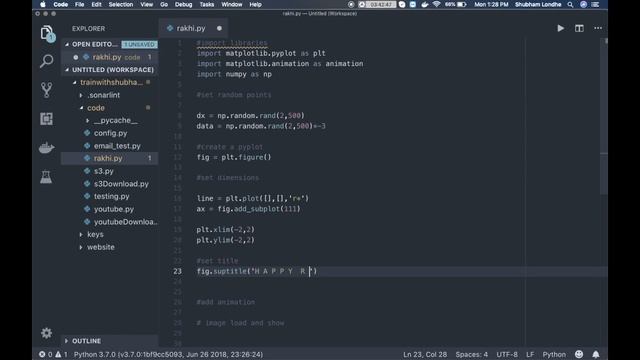Change end of line sequence LF
This screenshot has width=640, height=360.
click(x=530, y=354)
